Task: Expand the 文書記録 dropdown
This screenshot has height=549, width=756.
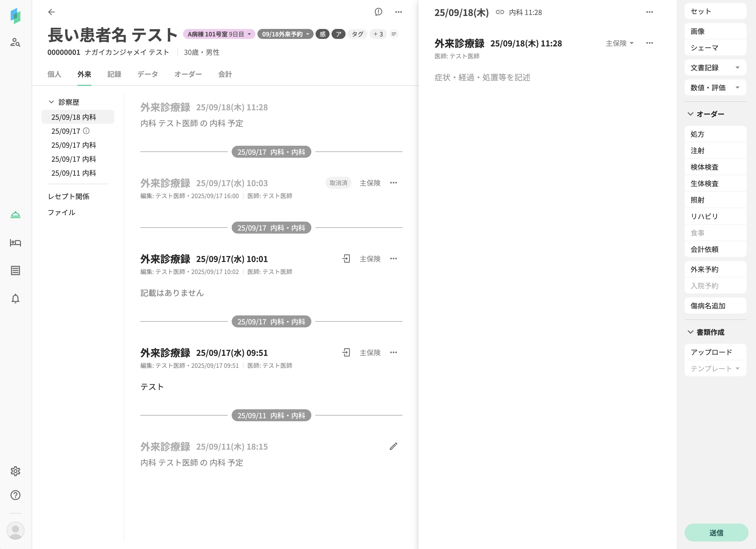Action: pos(715,68)
